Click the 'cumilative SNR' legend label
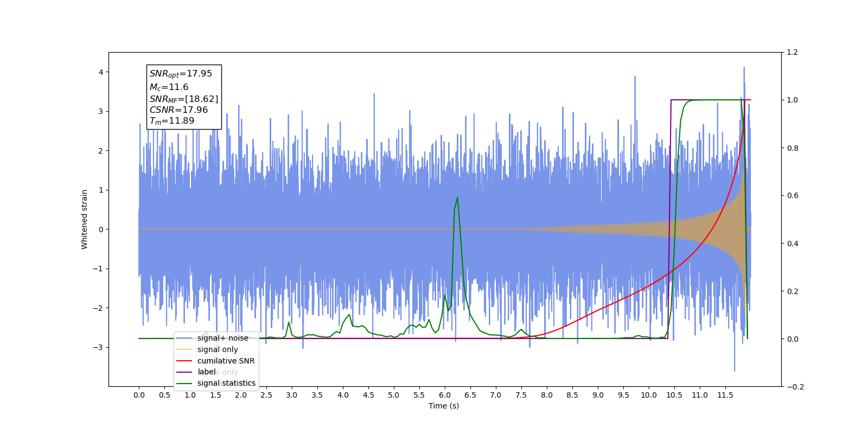Viewport: 868px width, 434px height. click(x=226, y=361)
